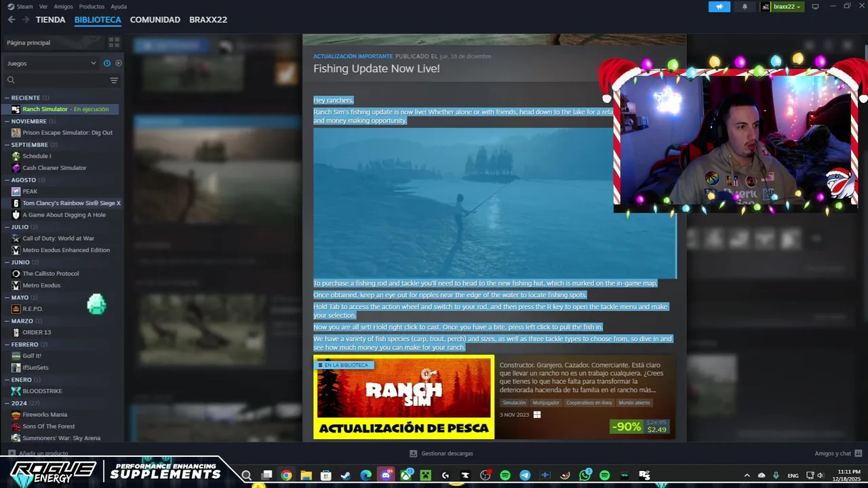Open the collections grid view icon
The height and width of the screenshot is (488, 868).
pyautogui.click(x=114, y=42)
